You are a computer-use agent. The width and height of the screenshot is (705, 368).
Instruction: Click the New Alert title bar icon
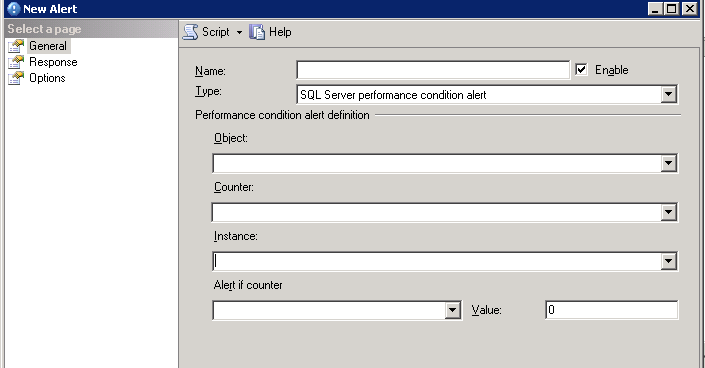13,9
